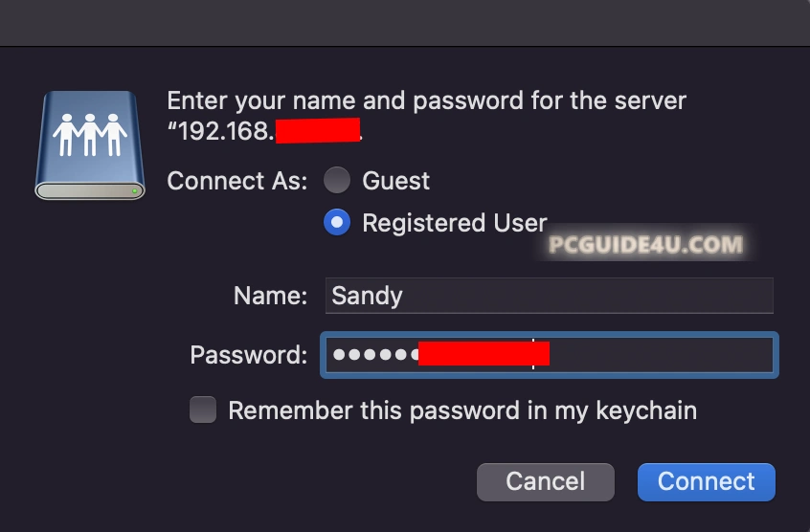Click inside the Name field containing Sandy
The image size is (810, 532).
(x=548, y=296)
